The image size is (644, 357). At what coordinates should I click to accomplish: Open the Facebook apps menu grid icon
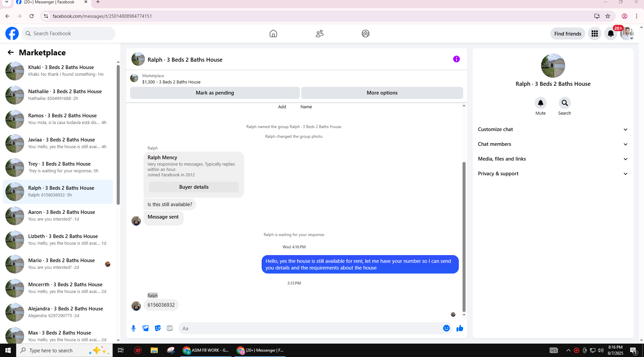point(595,34)
